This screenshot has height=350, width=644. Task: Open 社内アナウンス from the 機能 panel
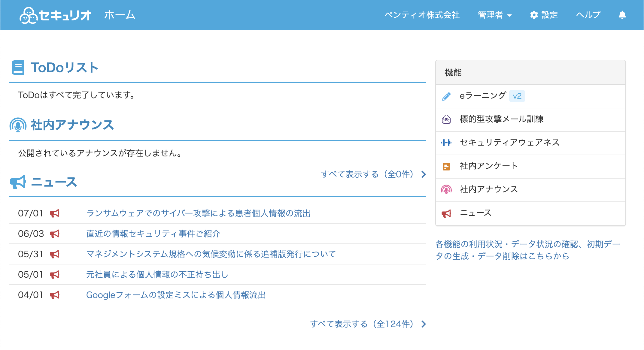tap(530, 190)
